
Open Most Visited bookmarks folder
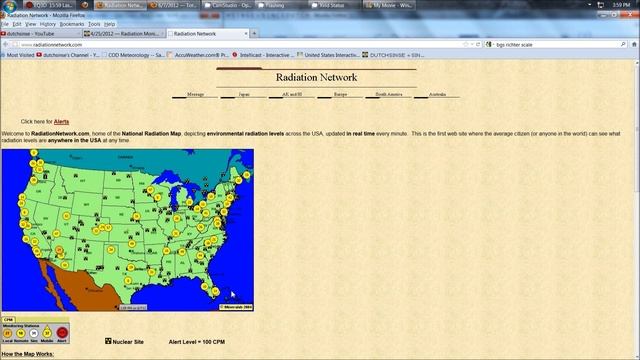(x=17, y=55)
